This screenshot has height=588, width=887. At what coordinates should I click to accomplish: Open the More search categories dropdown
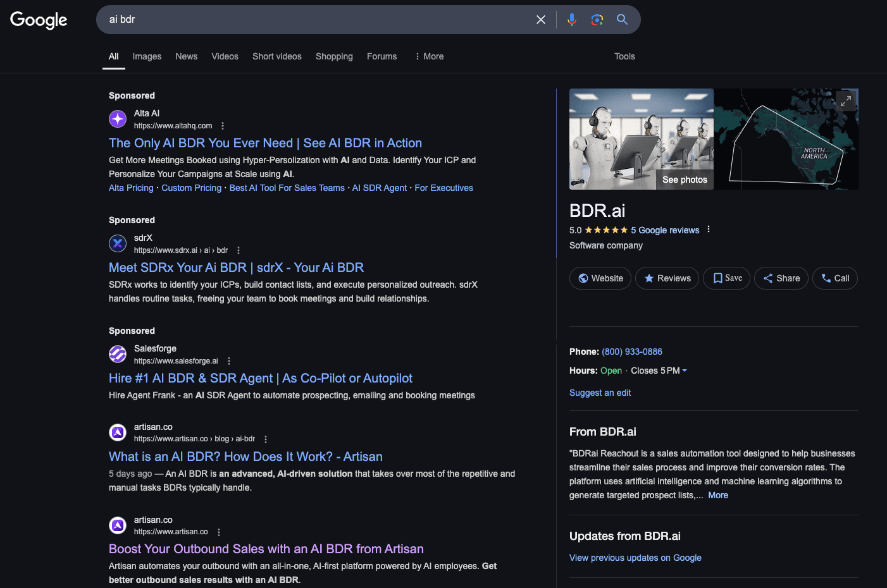pos(429,56)
